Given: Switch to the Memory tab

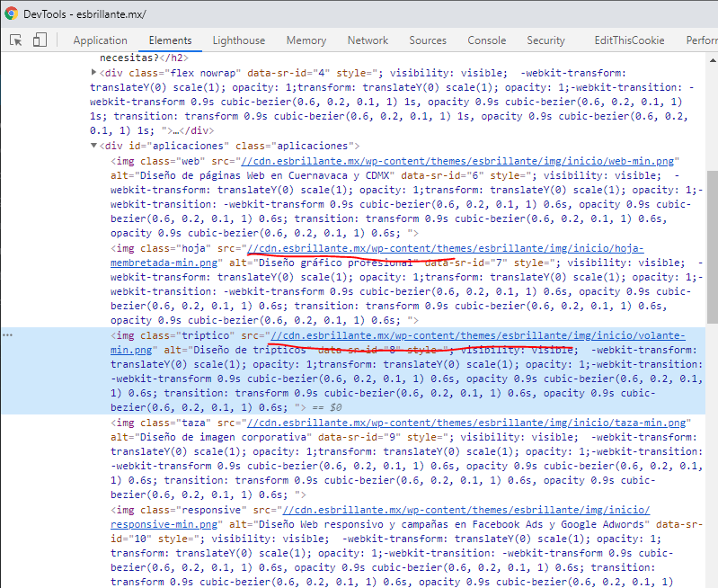Looking at the screenshot, I should (x=306, y=40).
